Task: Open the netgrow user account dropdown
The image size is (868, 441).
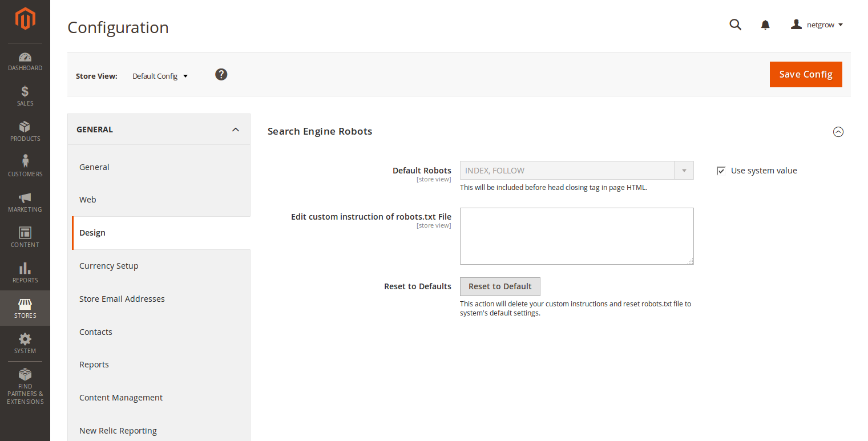Action: pyautogui.click(x=817, y=25)
